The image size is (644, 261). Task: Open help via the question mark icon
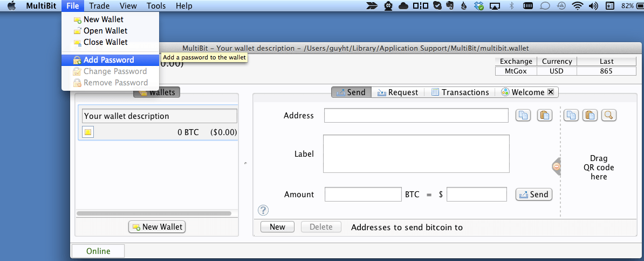click(263, 210)
